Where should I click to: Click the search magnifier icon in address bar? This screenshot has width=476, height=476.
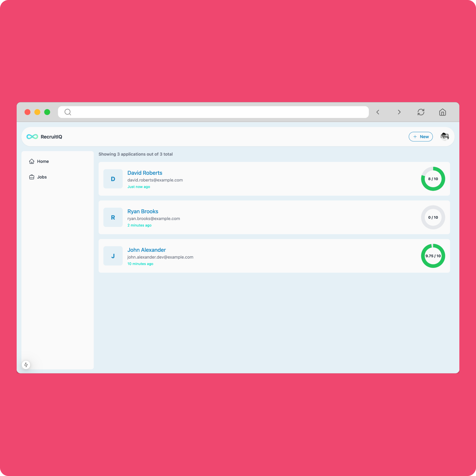(68, 112)
